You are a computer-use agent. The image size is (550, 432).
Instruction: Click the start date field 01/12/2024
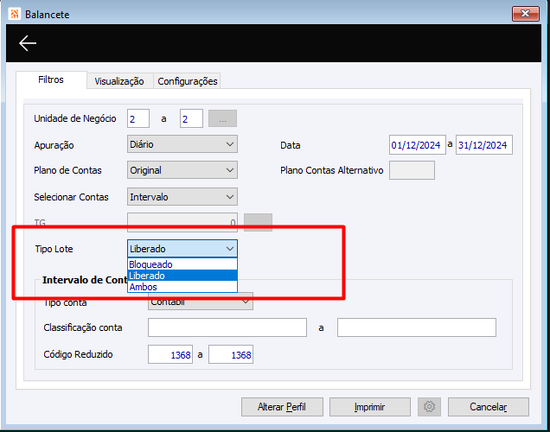(x=417, y=145)
